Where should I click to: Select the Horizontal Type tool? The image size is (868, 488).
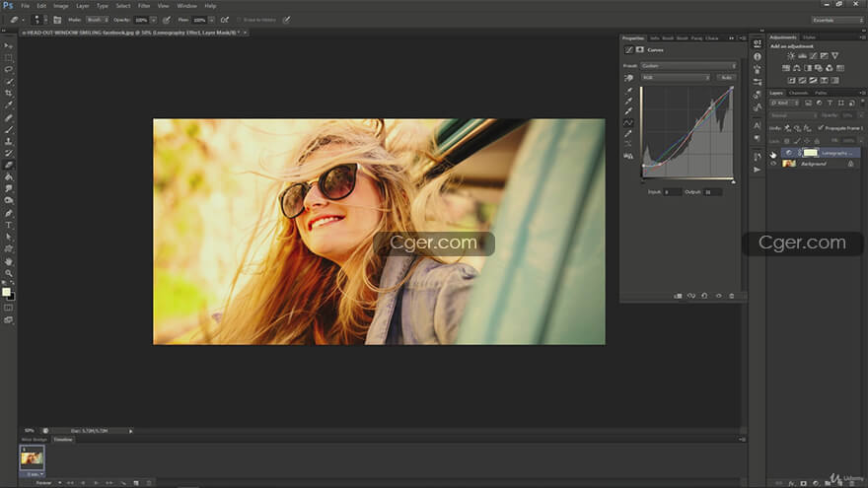(x=8, y=225)
